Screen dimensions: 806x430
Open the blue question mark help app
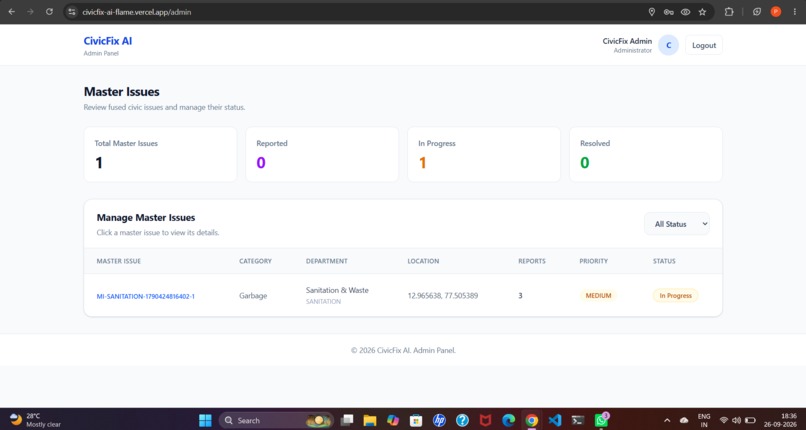click(462, 420)
